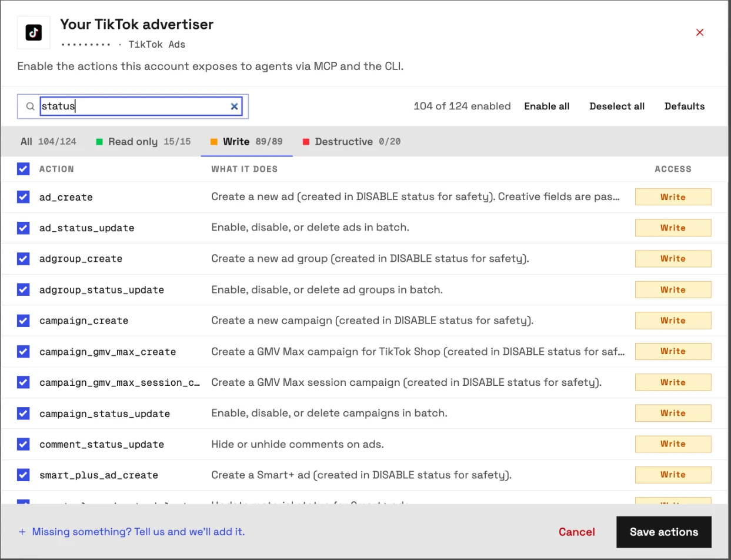
Task: Select the Write tab
Action: [246, 142]
